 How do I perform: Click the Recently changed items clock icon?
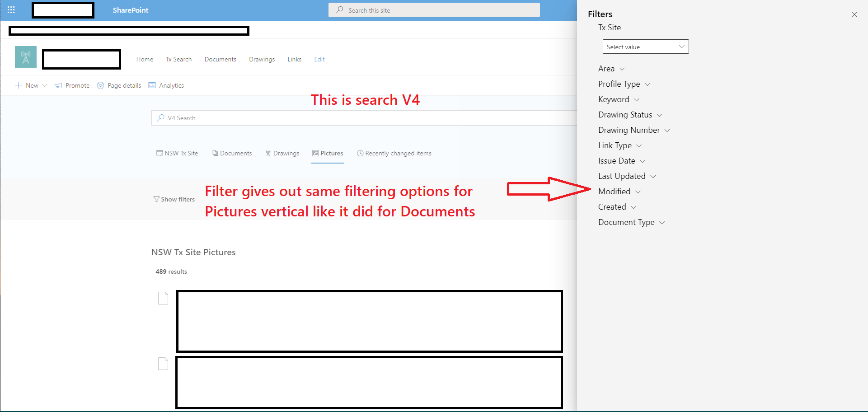coord(360,153)
